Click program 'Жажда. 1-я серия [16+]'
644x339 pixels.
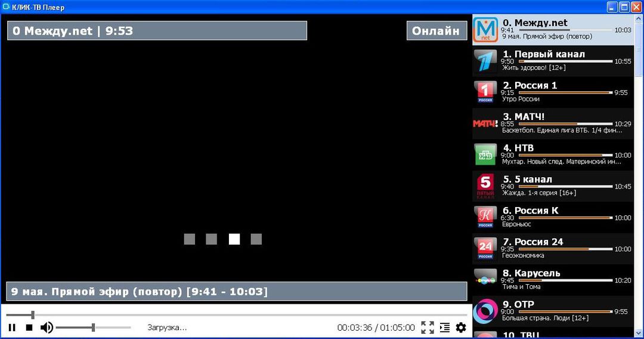539,193
